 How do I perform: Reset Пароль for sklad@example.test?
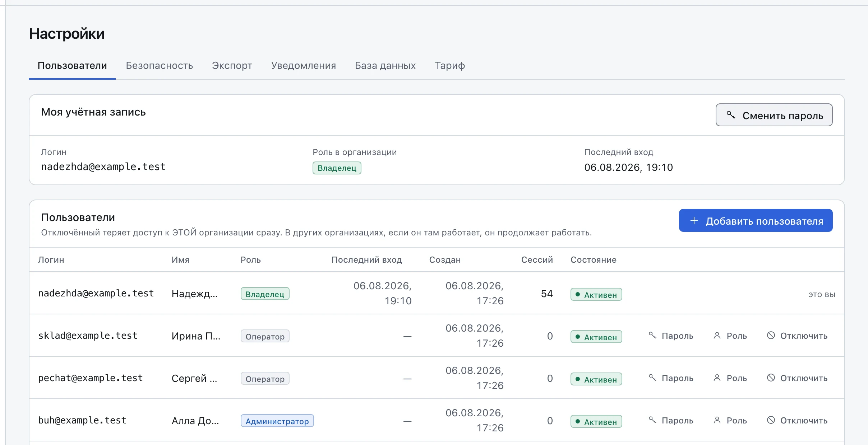(x=671, y=336)
